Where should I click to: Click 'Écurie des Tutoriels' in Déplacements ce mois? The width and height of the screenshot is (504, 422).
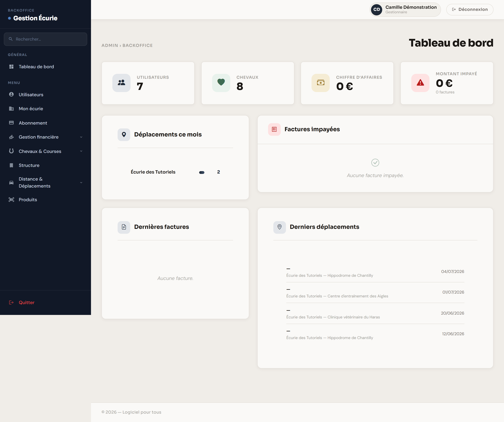(153, 172)
